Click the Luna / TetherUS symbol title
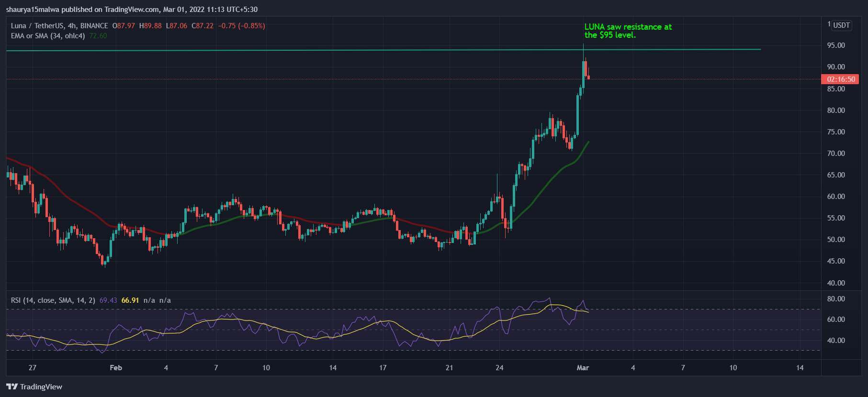 click(37, 26)
